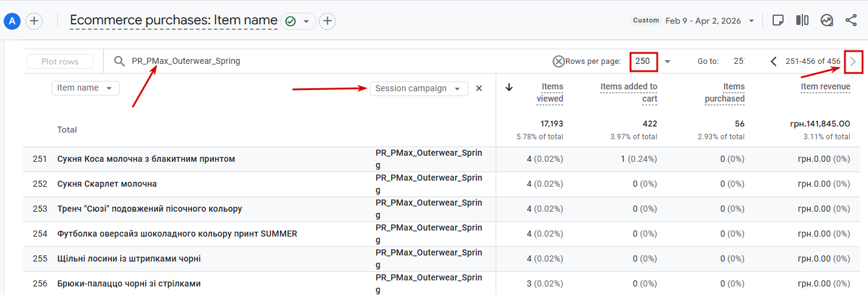
Task: Click the annotations note icon
Action: tap(777, 21)
